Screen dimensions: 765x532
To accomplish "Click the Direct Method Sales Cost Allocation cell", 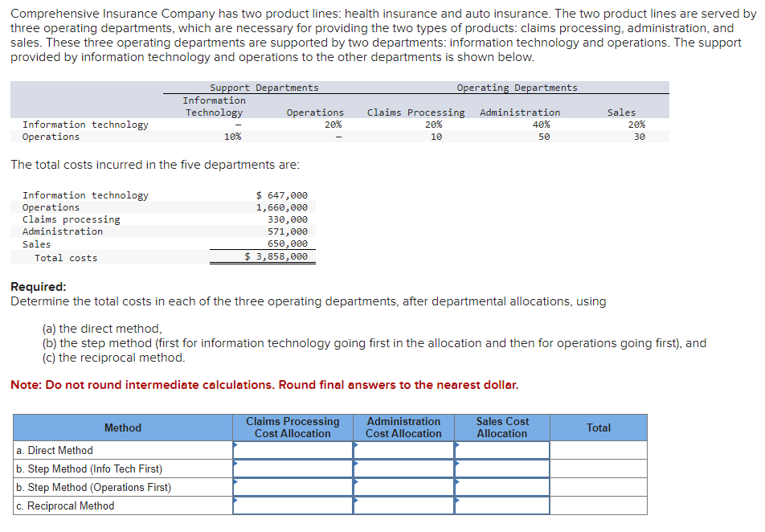I will click(x=501, y=451).
